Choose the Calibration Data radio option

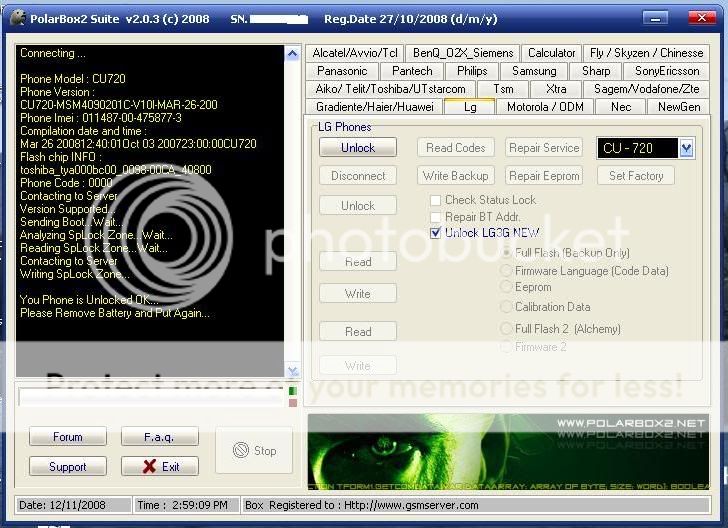point(506,307)
